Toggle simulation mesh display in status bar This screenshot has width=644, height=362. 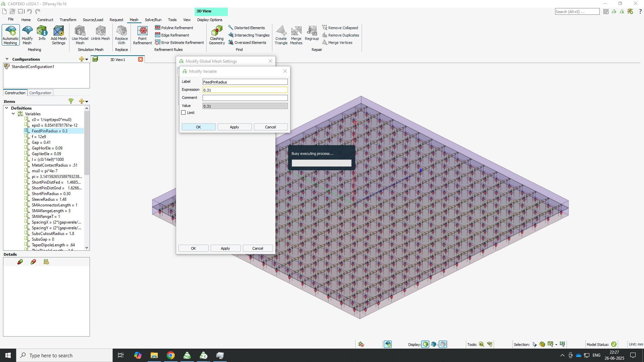tap(434, 344)
